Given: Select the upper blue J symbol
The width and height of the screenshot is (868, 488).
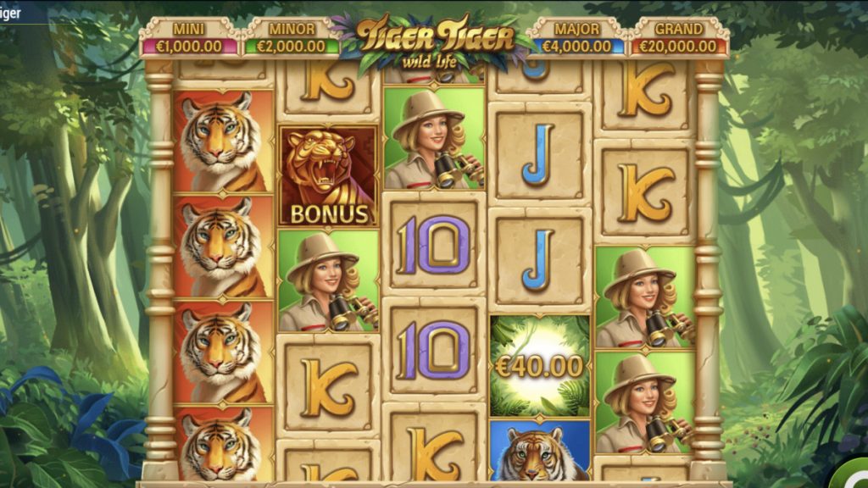Looking at the screenshot, I should 540,154.
